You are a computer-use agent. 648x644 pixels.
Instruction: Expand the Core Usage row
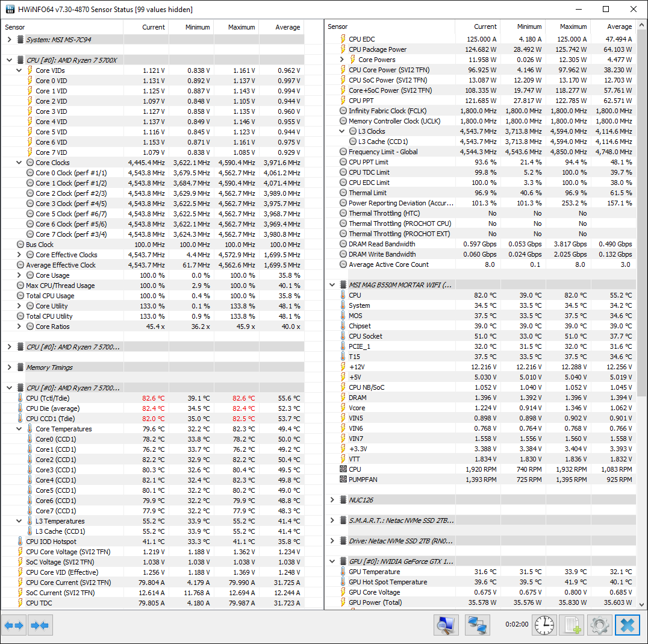click(x=19, y=275)
